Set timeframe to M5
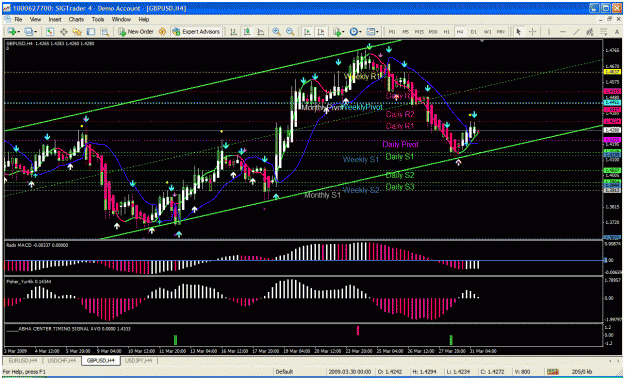Viewport: 625px width, 378px height. point(405,32)
